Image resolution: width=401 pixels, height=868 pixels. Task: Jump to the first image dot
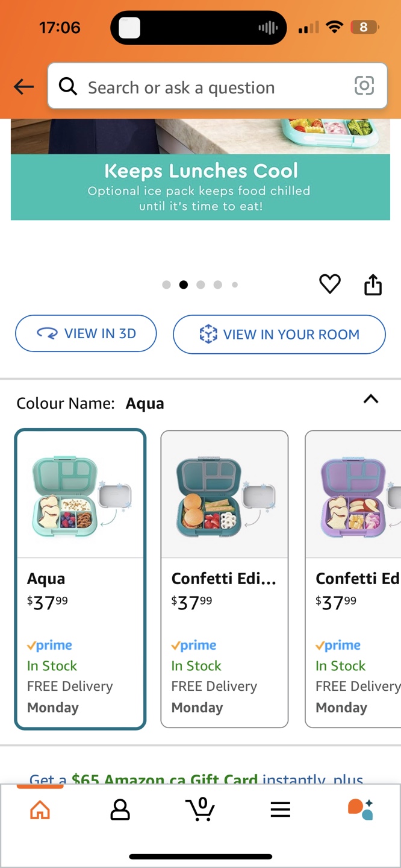[x=166, y=285]
